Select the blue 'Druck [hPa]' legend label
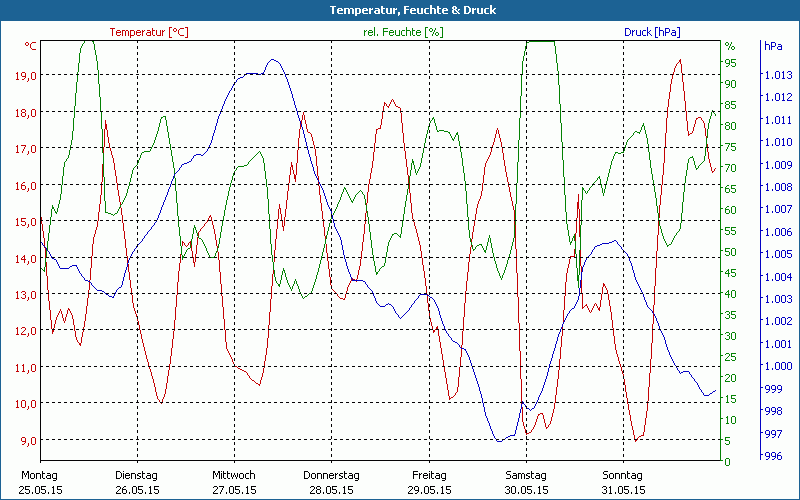 pyautogui.click(x=652, y=32)
